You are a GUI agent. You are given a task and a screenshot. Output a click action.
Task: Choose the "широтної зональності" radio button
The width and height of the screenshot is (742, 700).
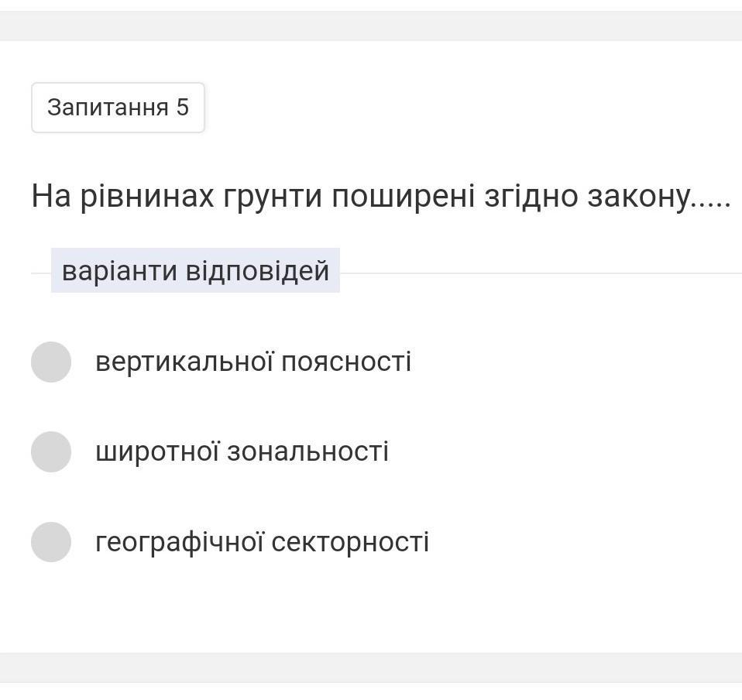51,451
